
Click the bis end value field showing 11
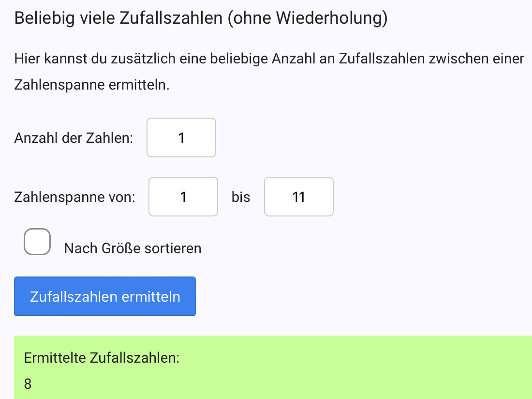pyautogui.click(x=299, y=197)
